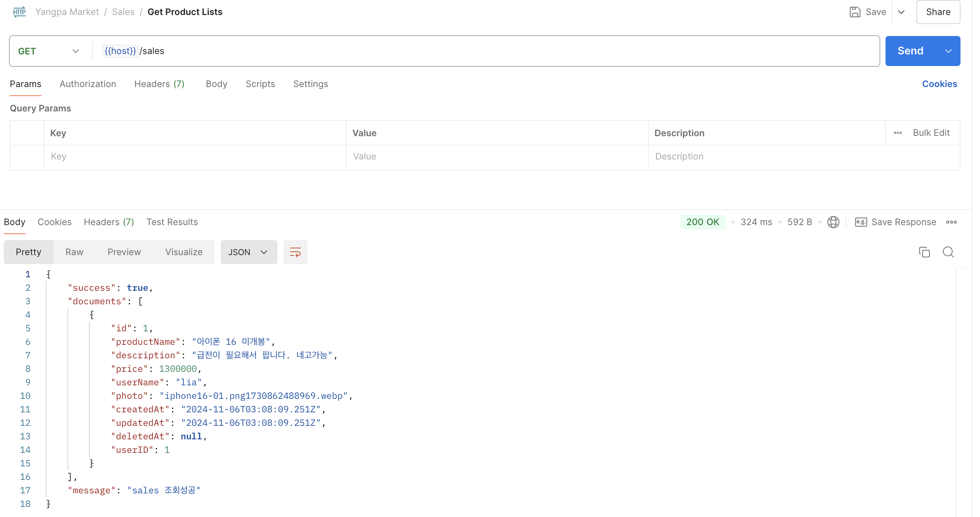Switch to Visualize view mode
The height and width of the screenshot is (517, 980).
pyautogui.click(x=183, y=252)
